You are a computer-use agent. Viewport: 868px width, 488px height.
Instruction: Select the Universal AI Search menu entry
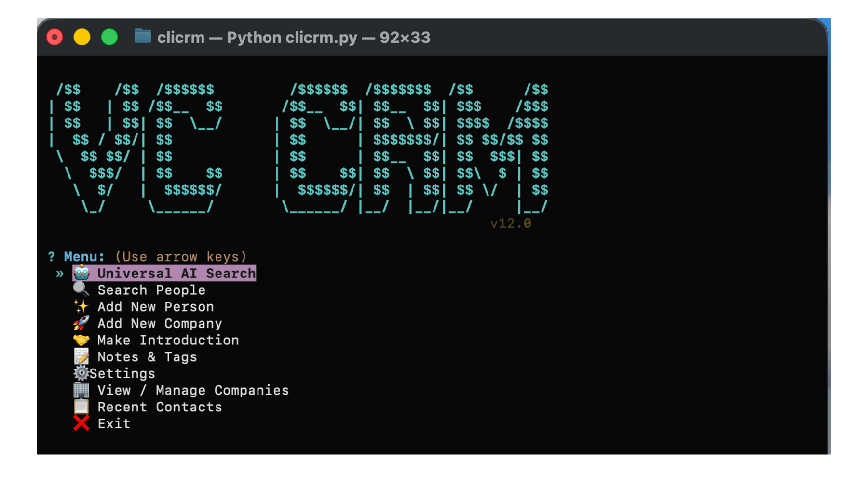[176, 274]
